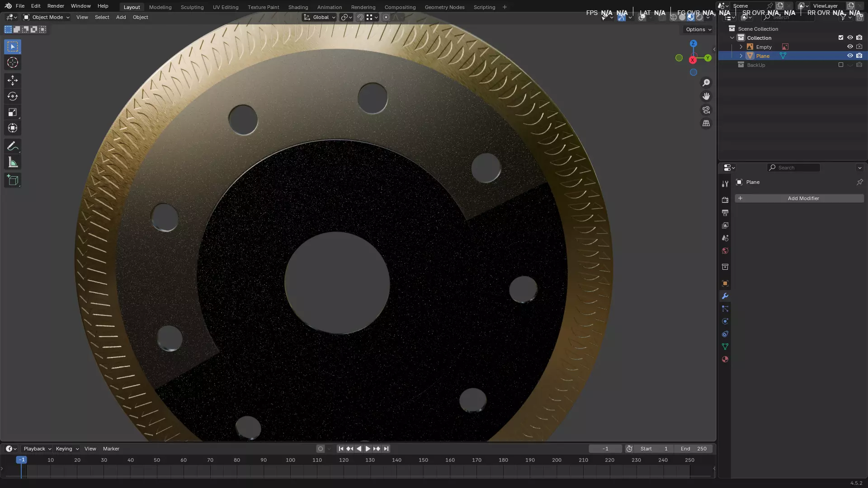The width and height of the screenshot is (868, 488).
Task: Switch perspective/orthographic grid icon
Action: point(706,123)
